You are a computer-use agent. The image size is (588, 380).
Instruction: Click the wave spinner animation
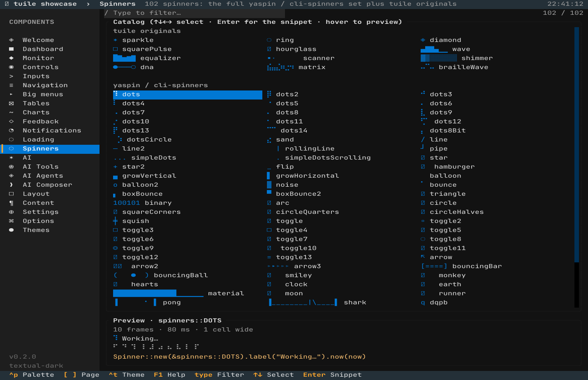click(x=434, y=49)
